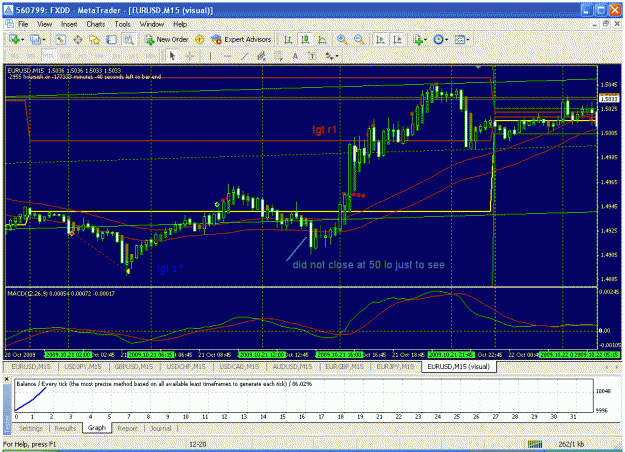
Task: Open the Tools menu
Action: pyautogui.click(x=122, y=24)
